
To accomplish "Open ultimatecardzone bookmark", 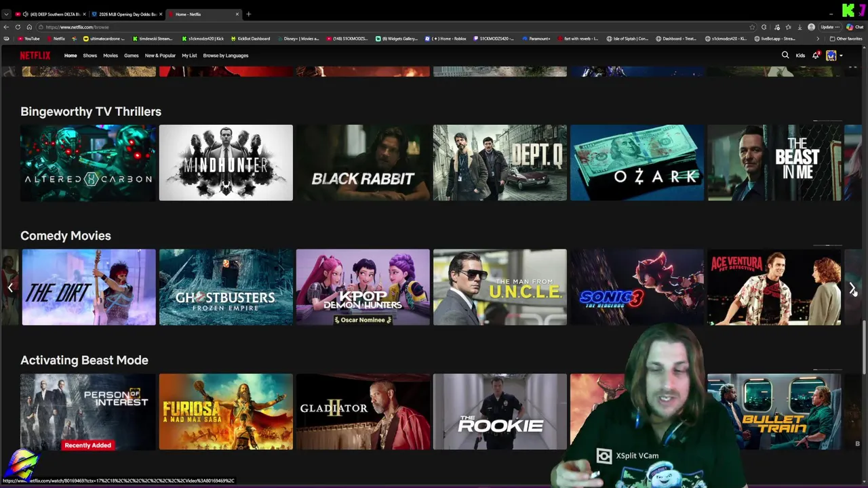I will coord(104,39).
